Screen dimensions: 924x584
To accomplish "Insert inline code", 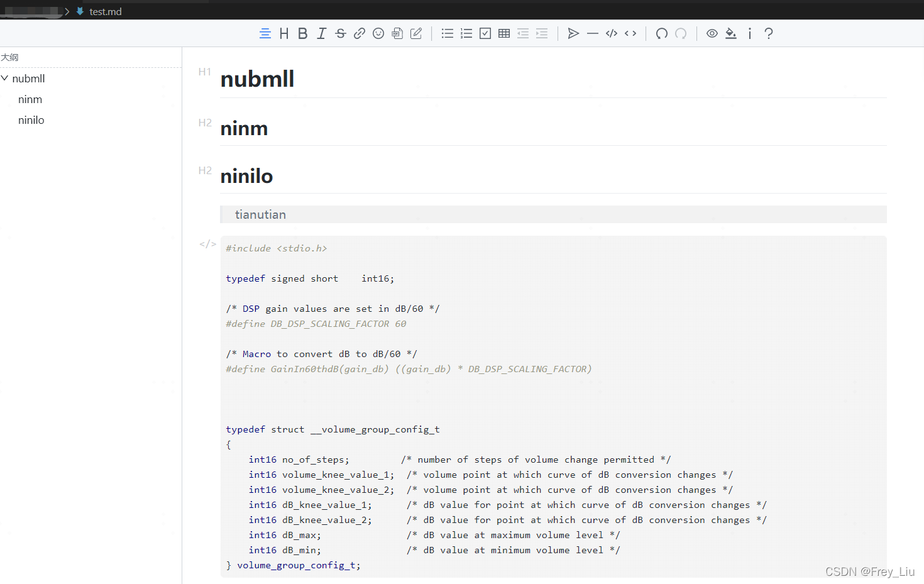I will [x=630, y=33].
